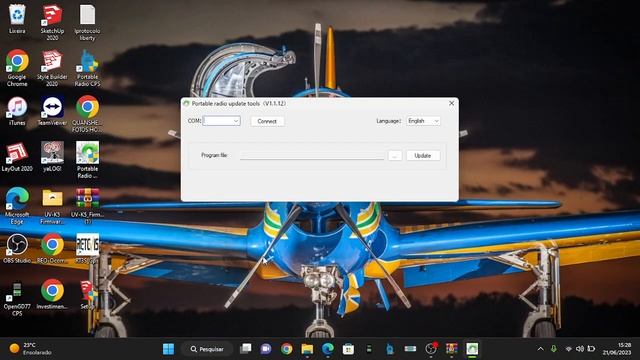The image size is (640, 360).
Task: Open Task View on the taskbar
Action: 246,349
